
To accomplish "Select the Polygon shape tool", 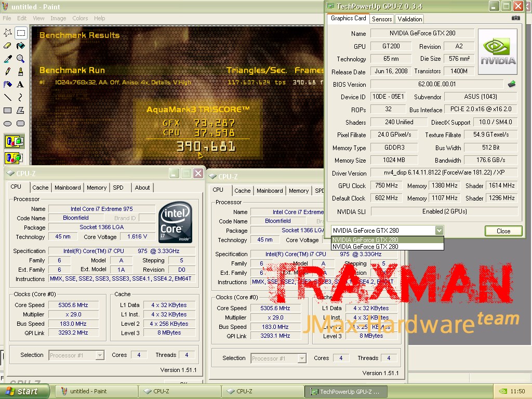I will tap(21, 111).
